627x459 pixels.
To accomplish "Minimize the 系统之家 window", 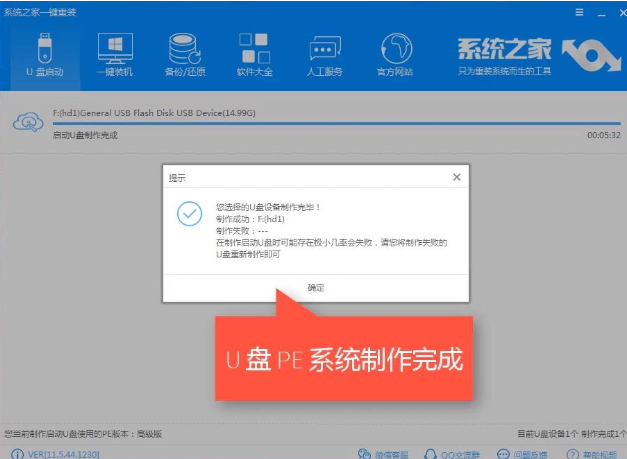I will (x=597, y=12).
